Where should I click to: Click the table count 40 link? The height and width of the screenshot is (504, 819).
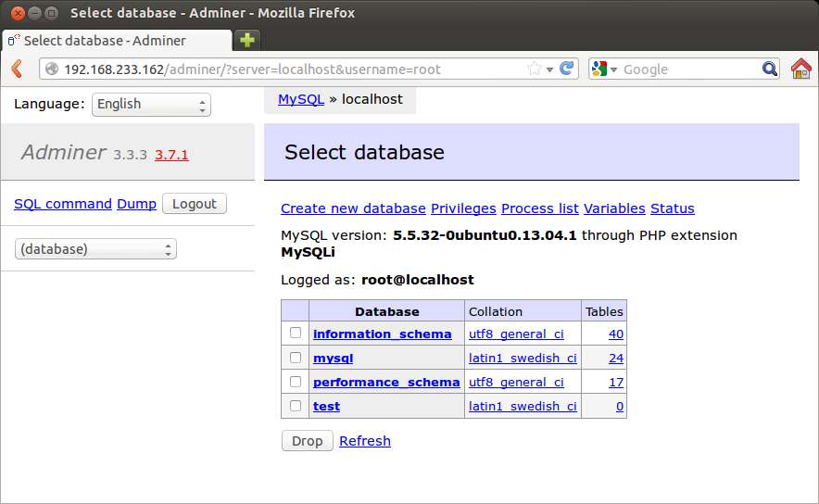pos(616,334)
